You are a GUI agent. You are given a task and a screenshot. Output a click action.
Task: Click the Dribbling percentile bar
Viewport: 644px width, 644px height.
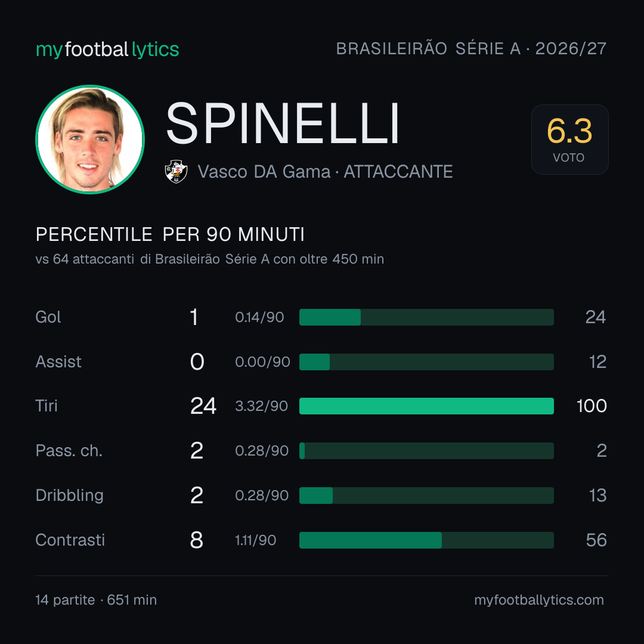point(426,496)
